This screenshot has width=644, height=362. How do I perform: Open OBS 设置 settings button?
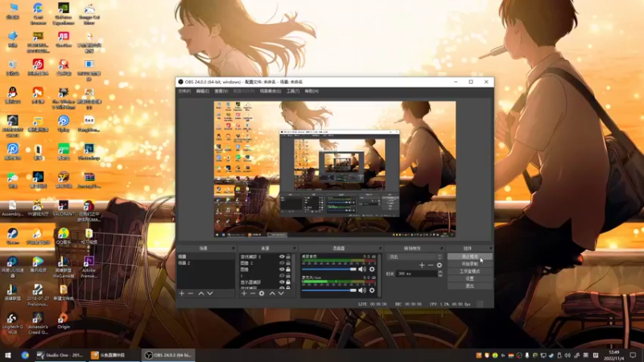[469, 278]
